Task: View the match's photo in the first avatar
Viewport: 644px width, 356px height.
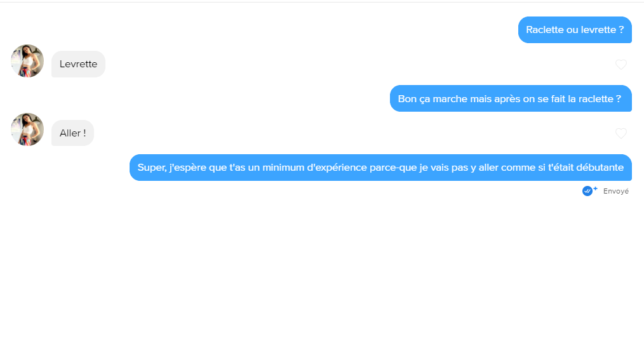Action: pos(27,61)
